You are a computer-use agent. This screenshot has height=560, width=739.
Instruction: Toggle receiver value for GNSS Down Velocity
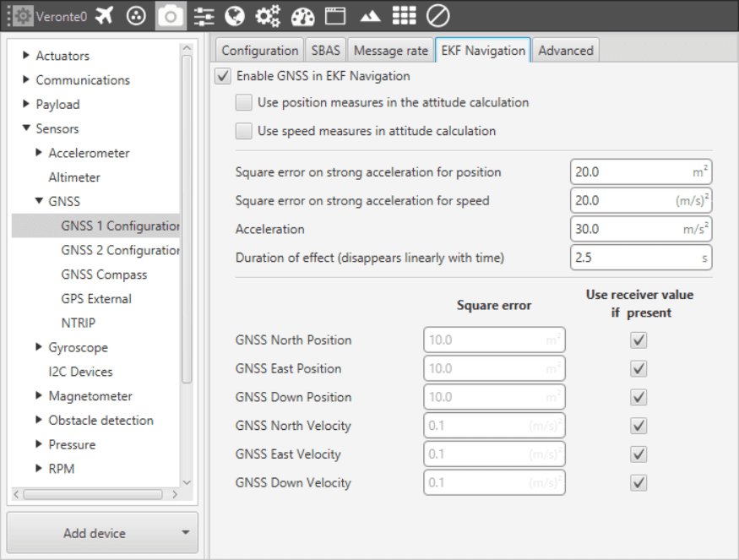pos(638,482)
